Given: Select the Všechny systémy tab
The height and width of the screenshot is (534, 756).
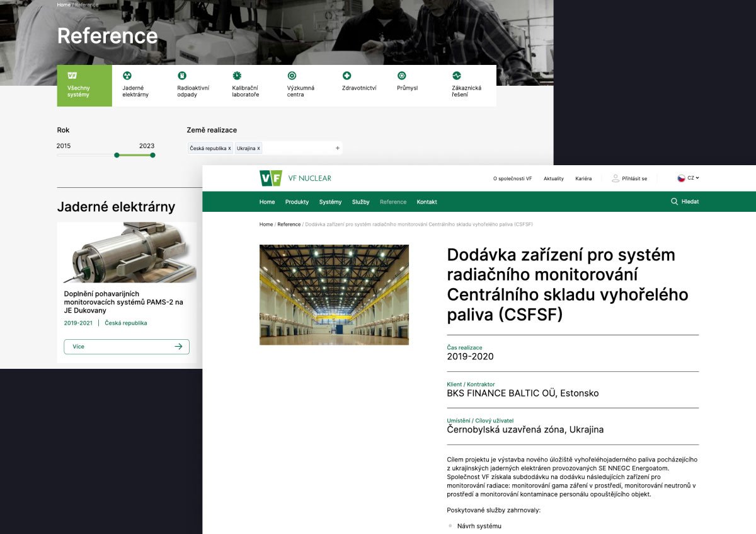Looking at the screenshot, I should 84,86.
